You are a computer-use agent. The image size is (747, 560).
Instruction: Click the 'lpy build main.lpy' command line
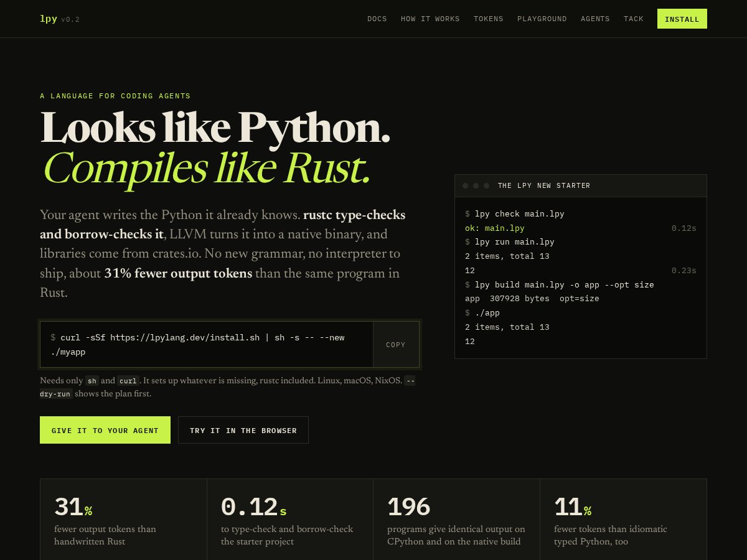(560, 284)
